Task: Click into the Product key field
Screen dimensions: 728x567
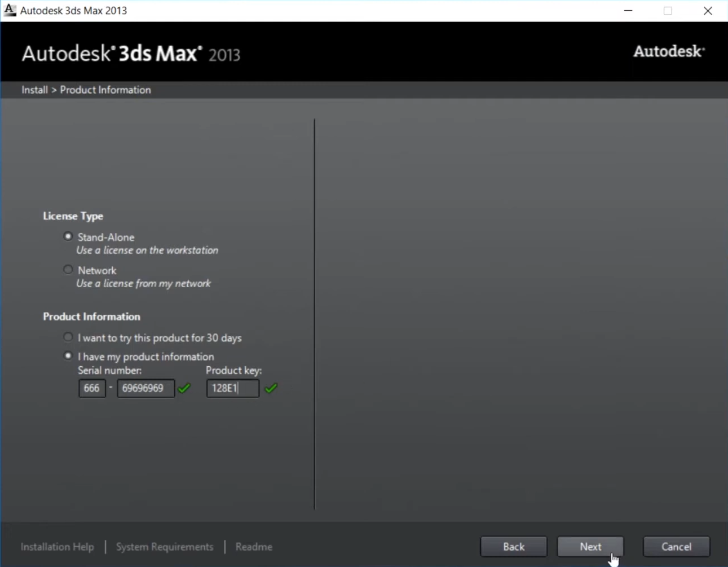Action: [232, 388]
